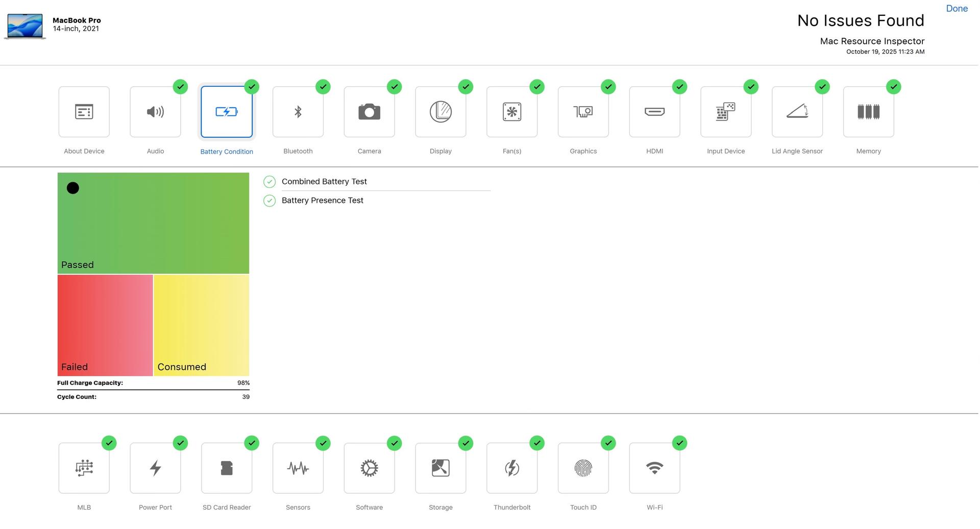This screenshot has height=529, width=980.
Task: Open the Touch ID test results
Action: pos(583,468)
